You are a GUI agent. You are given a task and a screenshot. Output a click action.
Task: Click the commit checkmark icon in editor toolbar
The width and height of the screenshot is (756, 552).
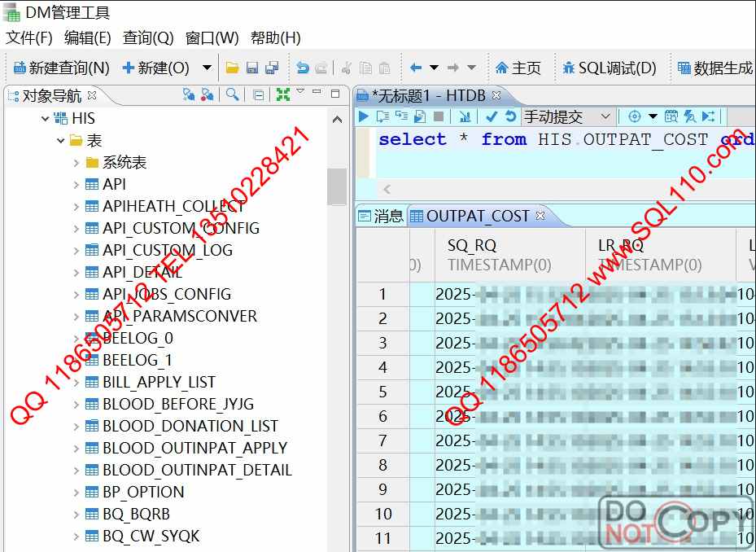click(492, 116)
